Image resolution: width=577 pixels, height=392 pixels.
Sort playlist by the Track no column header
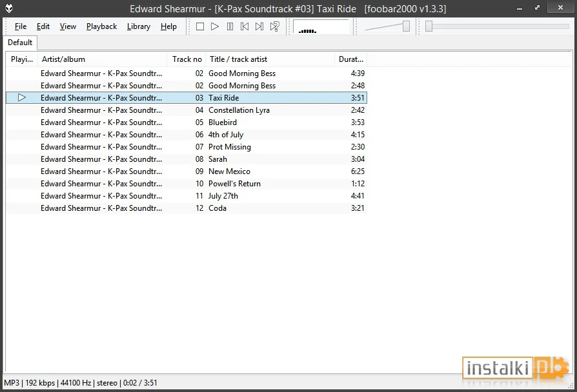pos(187,59)
